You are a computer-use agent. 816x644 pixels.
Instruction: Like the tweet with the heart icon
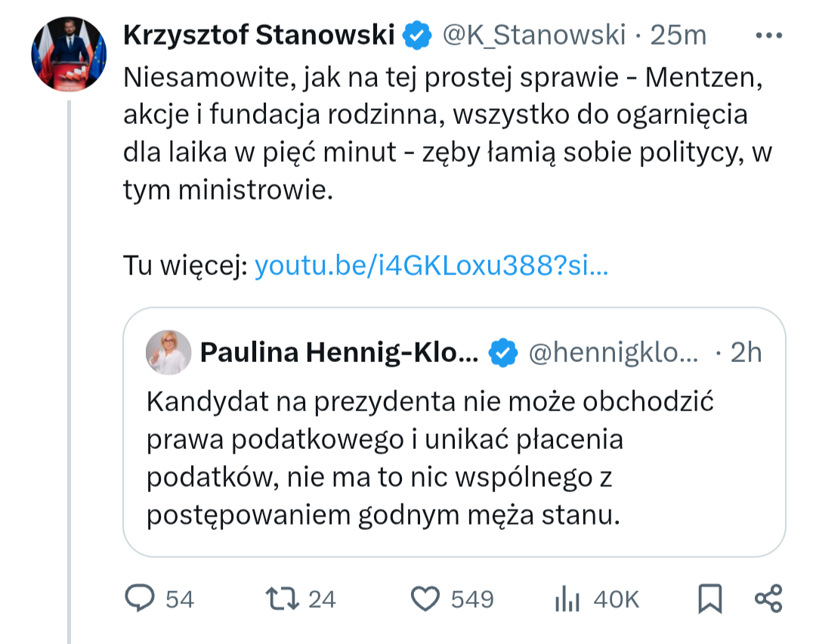coord(425,599)
